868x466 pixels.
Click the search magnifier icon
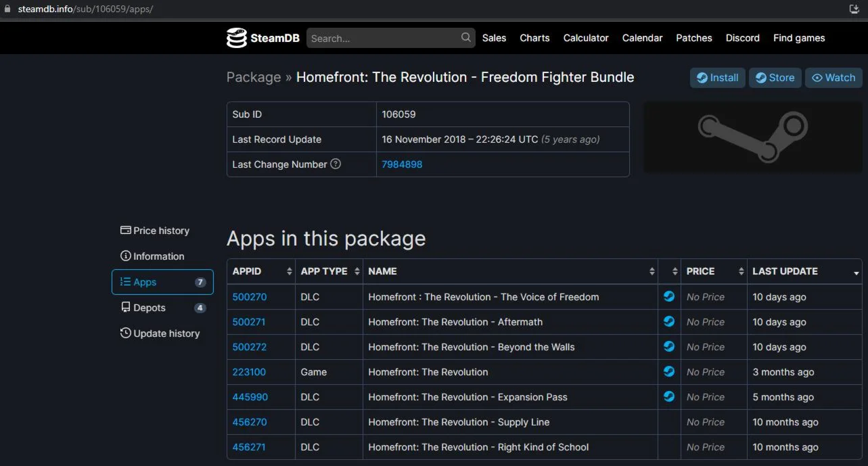click(x=466, y=38)
